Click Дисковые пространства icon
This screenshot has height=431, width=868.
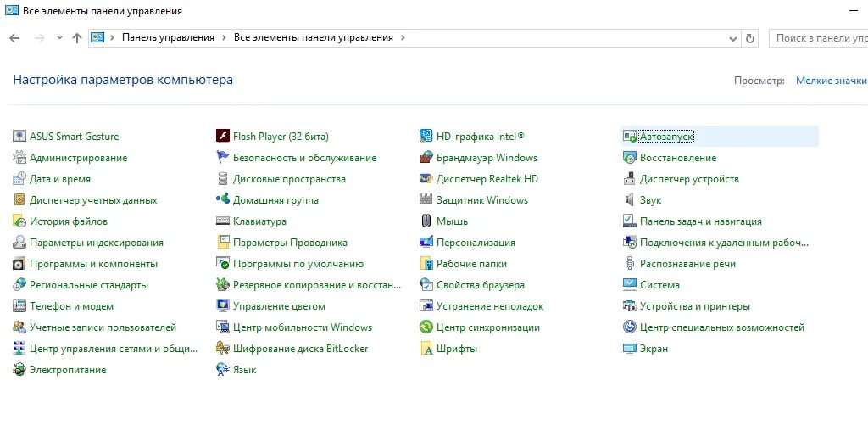223,179
